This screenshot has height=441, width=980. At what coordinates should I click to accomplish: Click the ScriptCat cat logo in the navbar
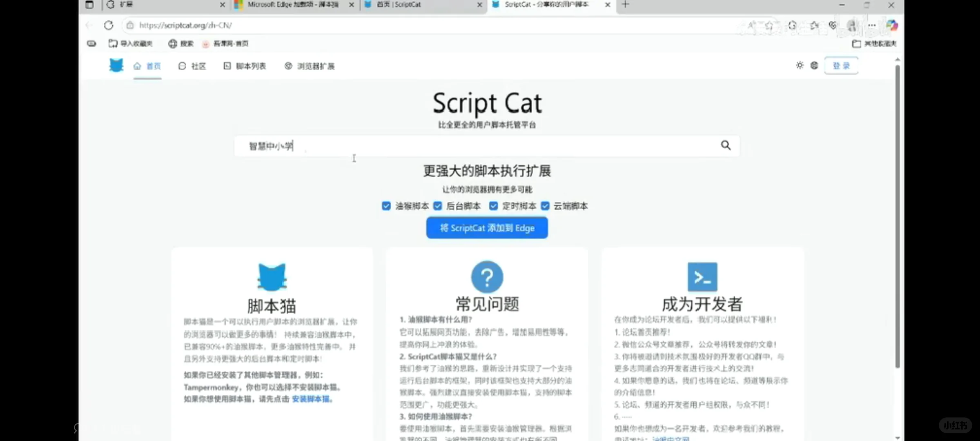116,65
